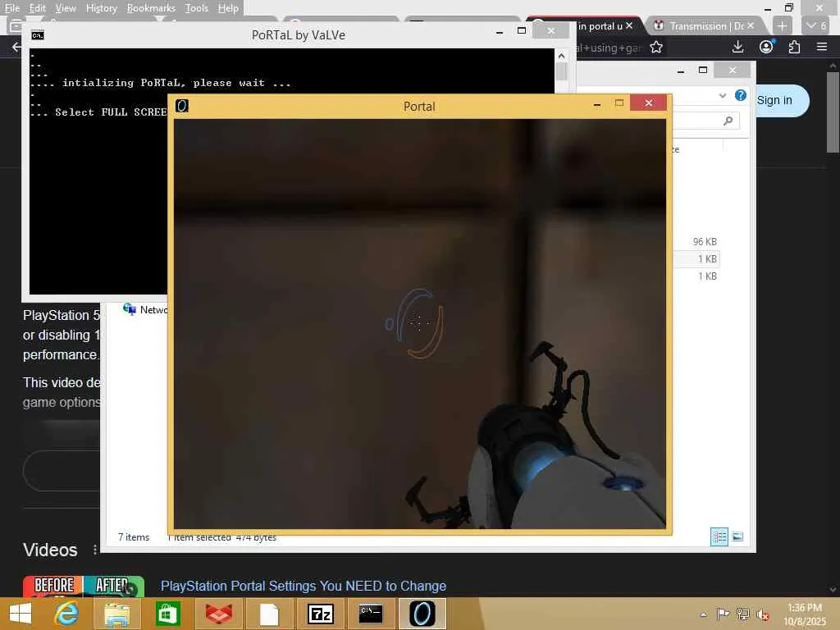Viewport: 840px width, 630px height.
Task: Click the Sign in button on webpage
Action: click(774, 100)
